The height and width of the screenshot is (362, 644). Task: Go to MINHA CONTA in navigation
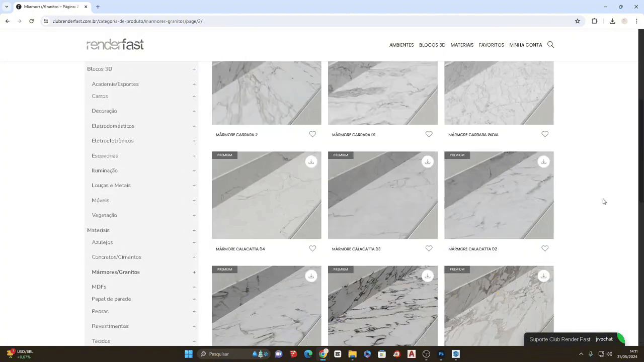pyautogui.click(x=525, y=45)
